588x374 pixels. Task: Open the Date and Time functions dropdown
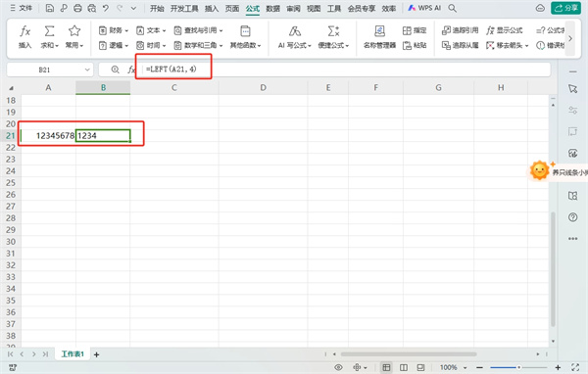151,45
